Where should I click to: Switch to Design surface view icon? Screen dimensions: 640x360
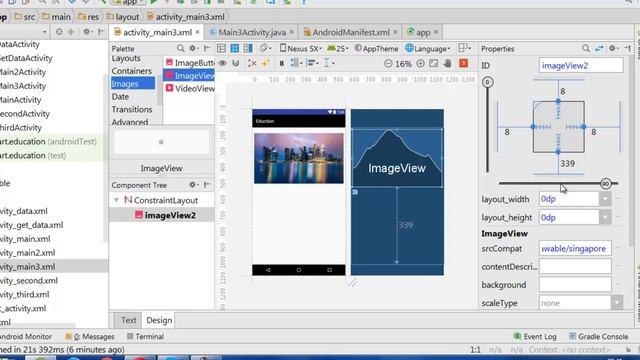(221, 49)
